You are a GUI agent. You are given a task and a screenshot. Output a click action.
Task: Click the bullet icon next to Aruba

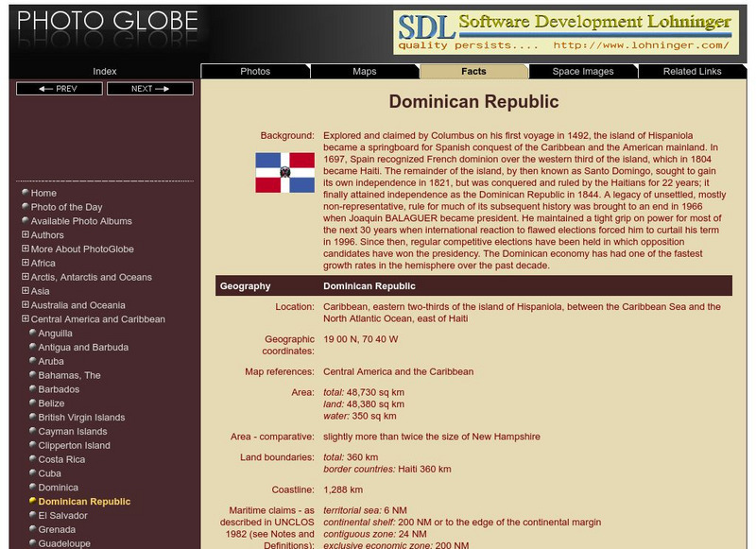click(x=33, y=361)
